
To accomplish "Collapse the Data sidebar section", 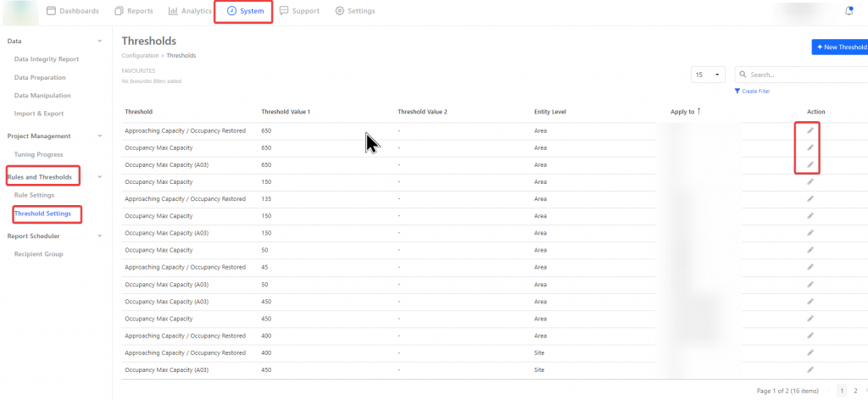I will tap(100, 41).
